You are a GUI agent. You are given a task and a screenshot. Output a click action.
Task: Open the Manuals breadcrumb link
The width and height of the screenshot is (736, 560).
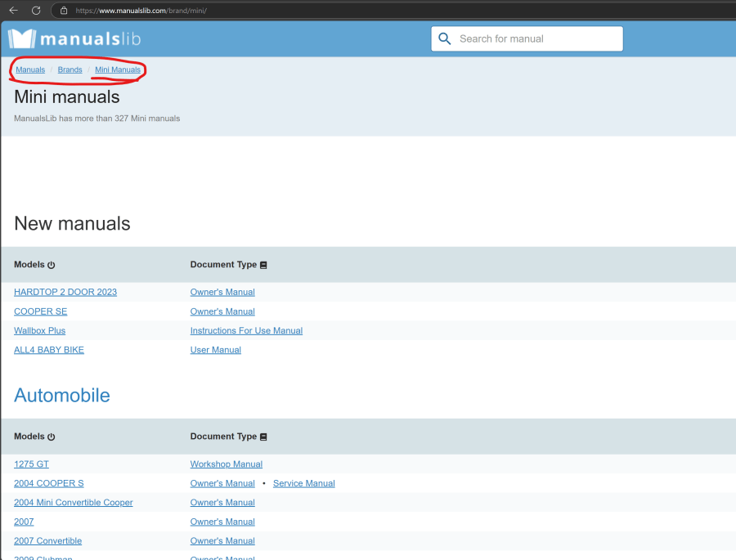click(30, 70)
